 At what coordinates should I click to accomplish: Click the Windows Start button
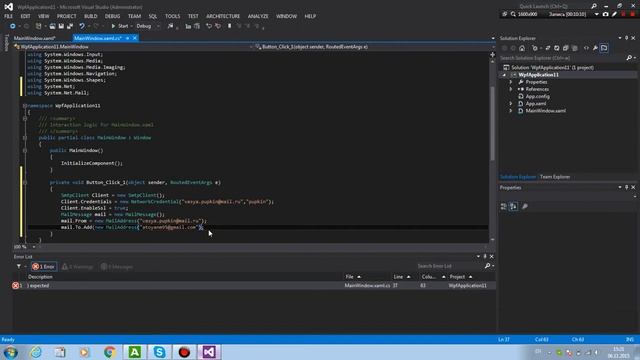(11, 352)
